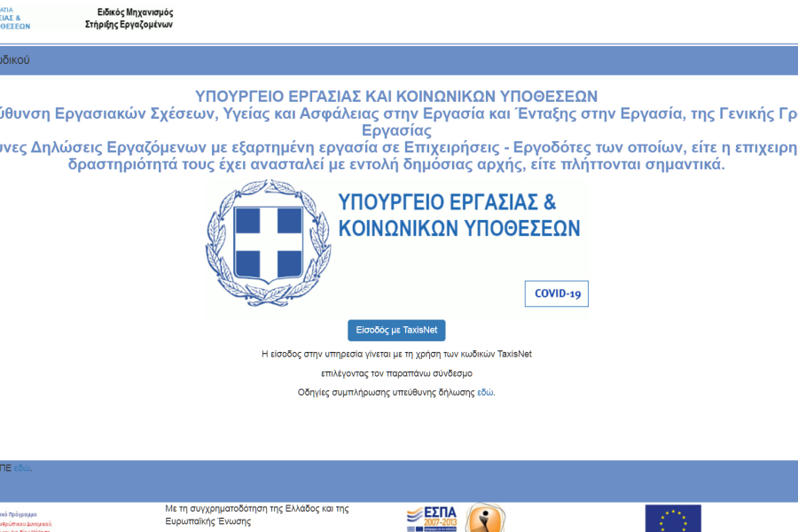Click the ΕΣΠΑ 2007-2013 logo
The image size is (798, 532).
coord(432,518)
